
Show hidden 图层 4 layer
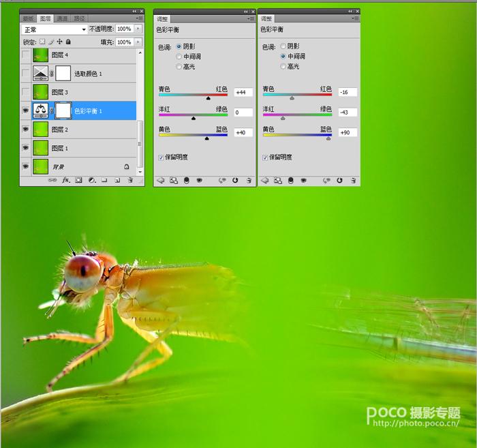26,55
